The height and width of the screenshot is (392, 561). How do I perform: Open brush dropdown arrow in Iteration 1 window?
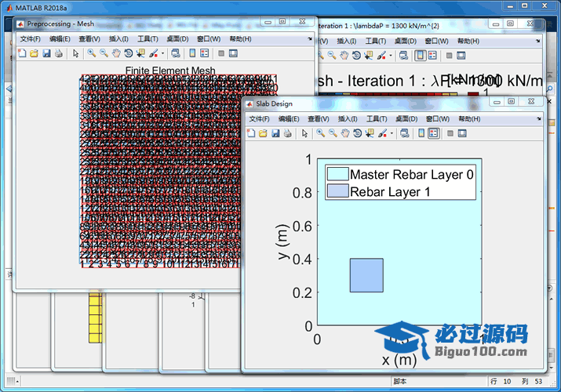pos(391,56)
